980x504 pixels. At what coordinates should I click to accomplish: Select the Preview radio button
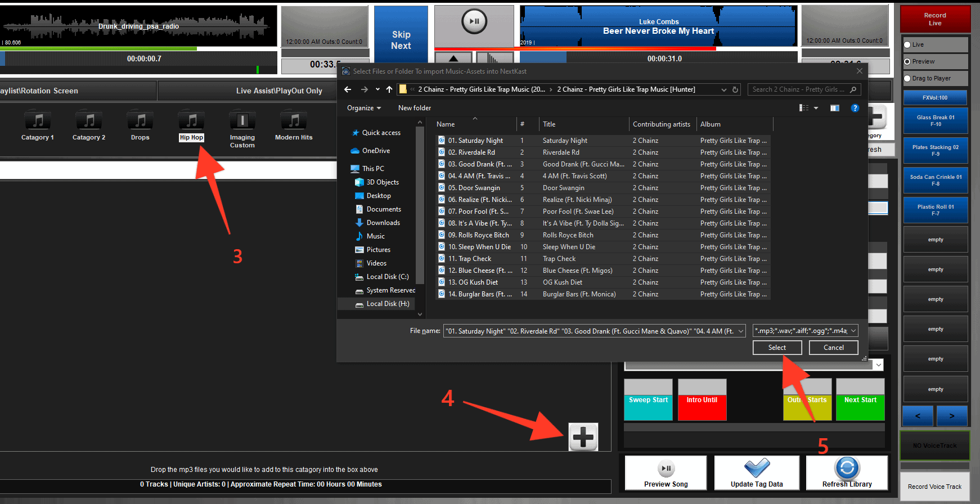click(907, 62)
